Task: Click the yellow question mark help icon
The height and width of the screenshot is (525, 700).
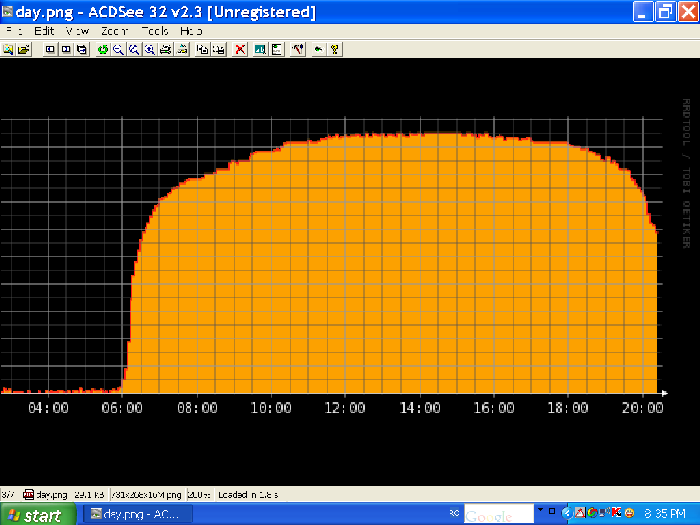Action: pyautogui.click(x=335, y=49)
